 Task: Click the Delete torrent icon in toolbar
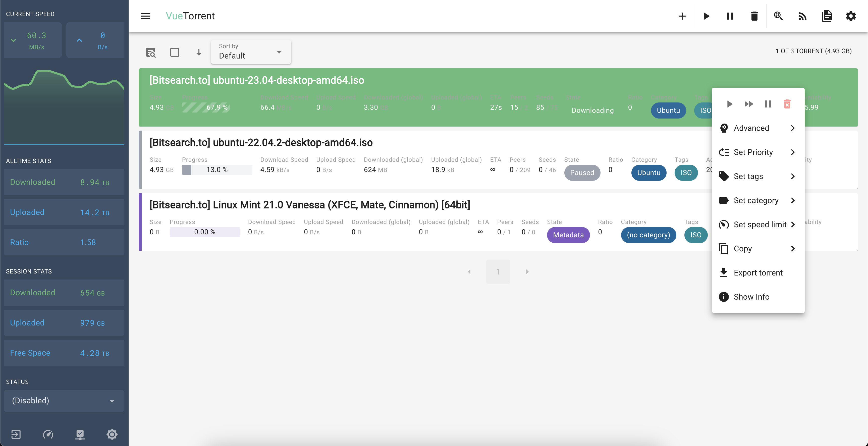754,15
